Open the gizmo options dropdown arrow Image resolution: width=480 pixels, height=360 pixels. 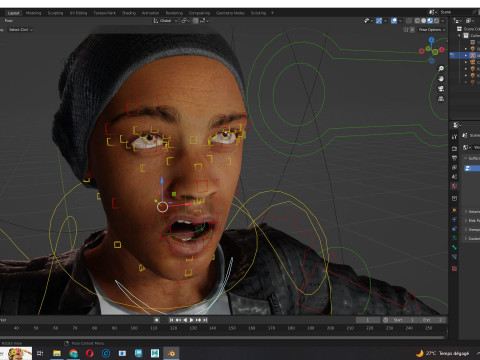coord(385,21)
